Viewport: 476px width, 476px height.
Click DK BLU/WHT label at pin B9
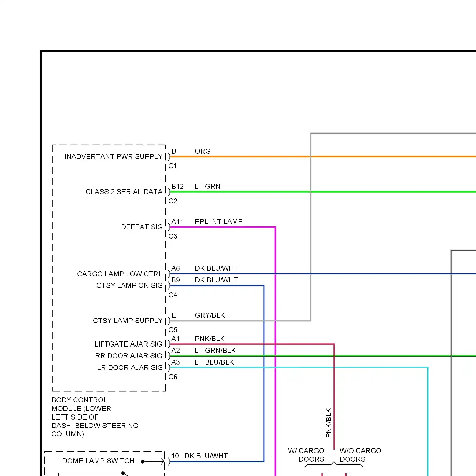pyautogui.click(x=216, y=280)
